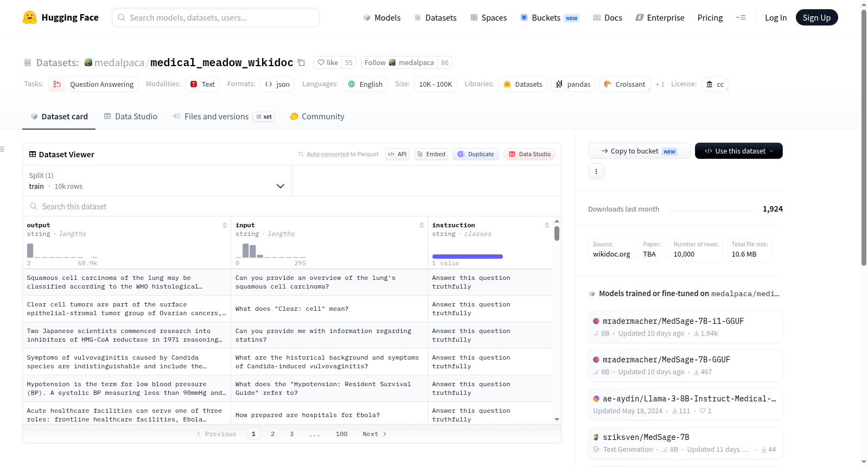The width and height of the screenshot is (868, 467).
Task: Open the left sidebar toggle icon
Action: click(2, 149)
